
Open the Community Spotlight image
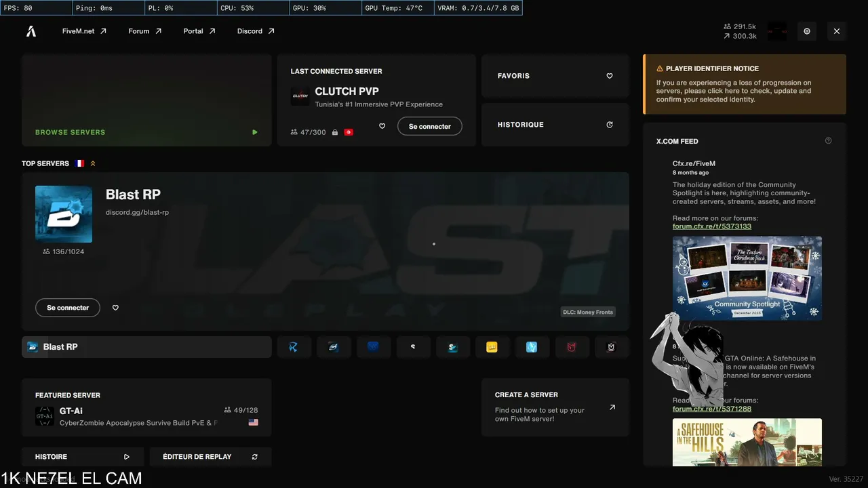click(x=747, y=278)
